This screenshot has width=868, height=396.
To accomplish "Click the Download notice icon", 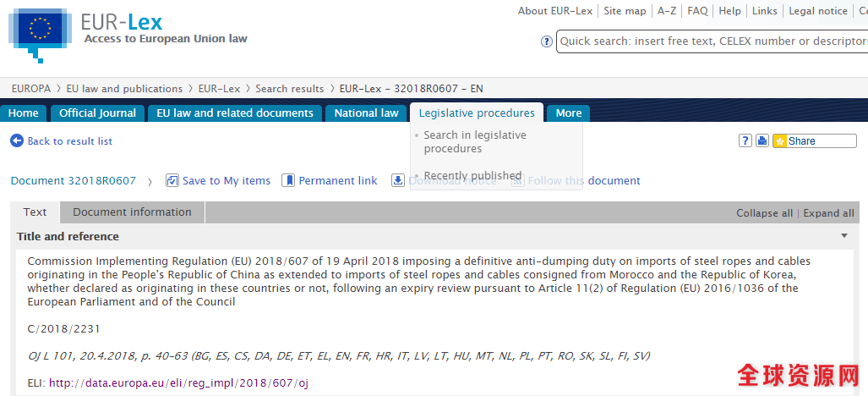I will pyautogui.click(x=398, y=180).
